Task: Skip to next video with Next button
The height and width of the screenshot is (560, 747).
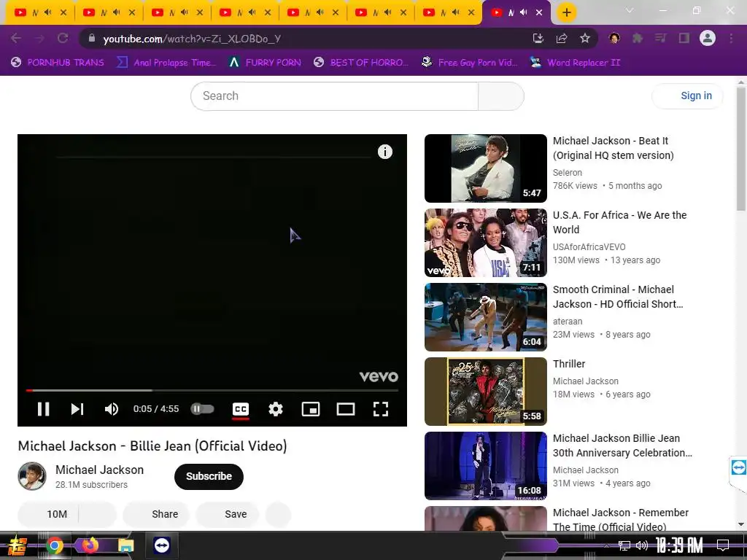Action: tap(77, 409)
